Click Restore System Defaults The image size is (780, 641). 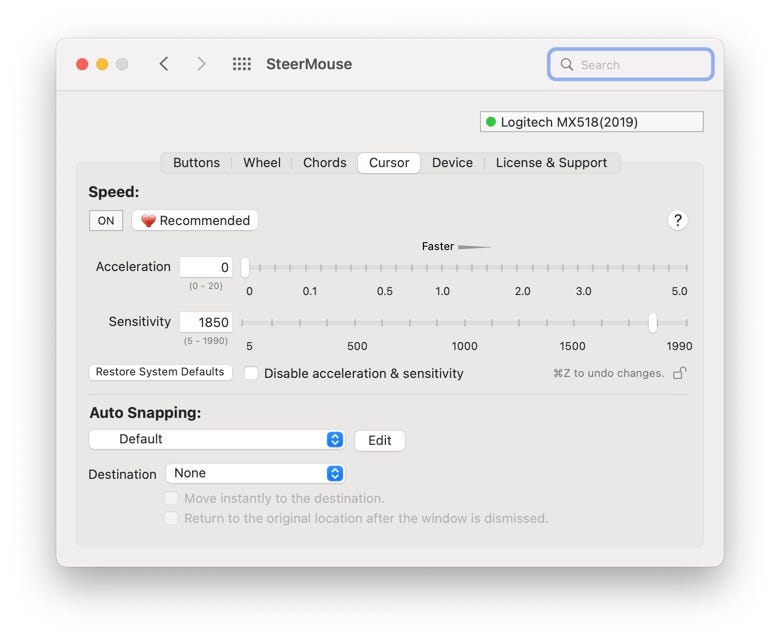click(160, 371)
